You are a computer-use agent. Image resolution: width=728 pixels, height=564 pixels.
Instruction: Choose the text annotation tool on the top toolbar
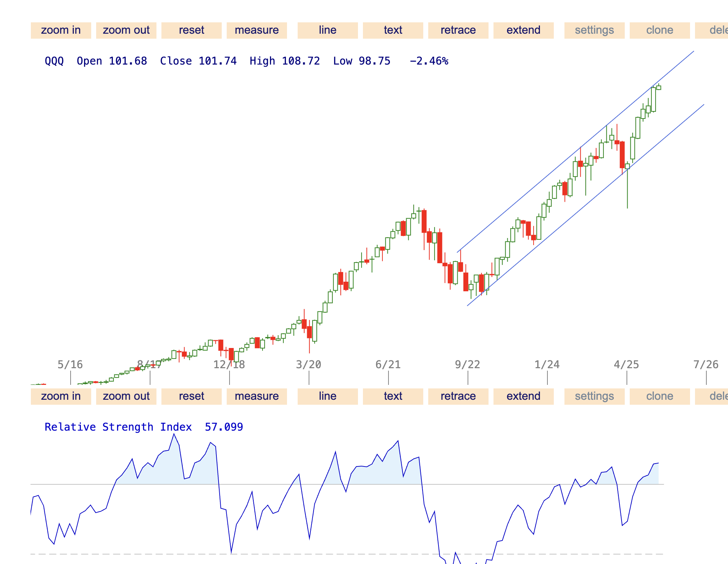(x=393, y=30)
